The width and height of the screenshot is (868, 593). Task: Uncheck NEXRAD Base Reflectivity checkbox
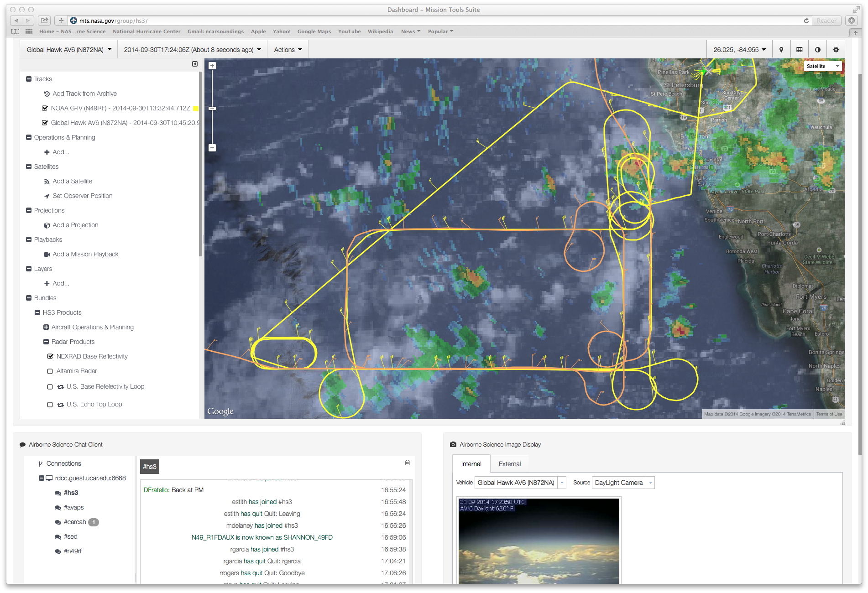point(50,356)
